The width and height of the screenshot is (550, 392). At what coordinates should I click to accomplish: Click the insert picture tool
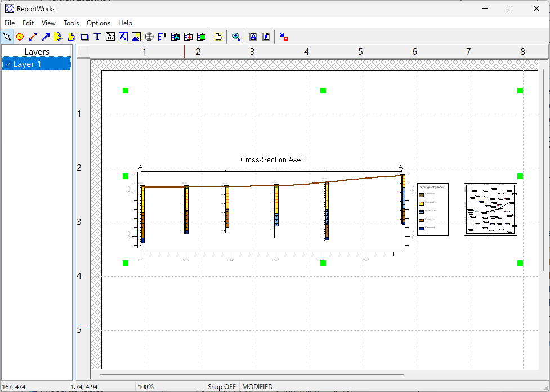point(136,37)
